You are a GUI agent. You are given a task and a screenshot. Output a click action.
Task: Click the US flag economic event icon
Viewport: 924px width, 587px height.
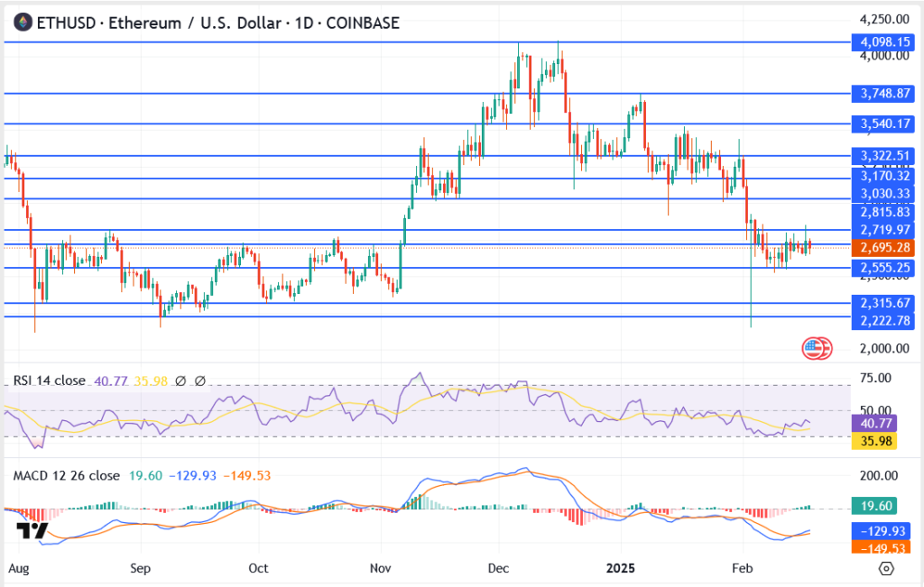coord(817,347)
